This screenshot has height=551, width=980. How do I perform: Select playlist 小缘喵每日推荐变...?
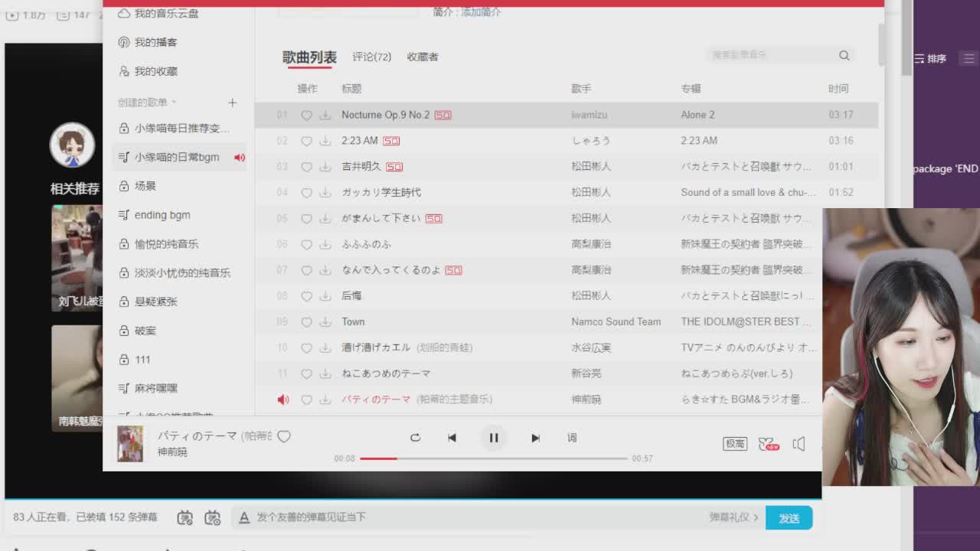[x=181, y=129]
